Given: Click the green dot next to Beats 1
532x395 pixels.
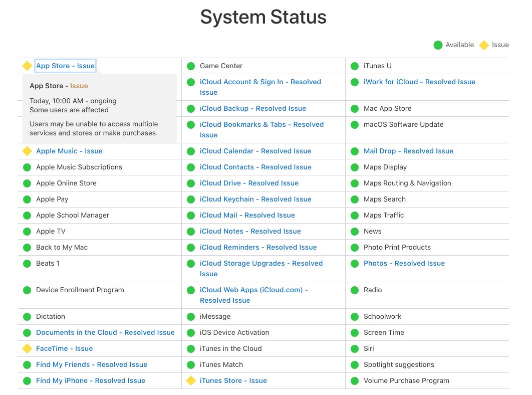Looking at the screenshot, I should (27, 264).
